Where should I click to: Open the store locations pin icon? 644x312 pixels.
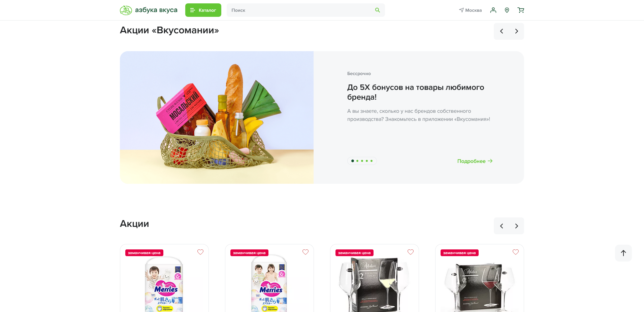pos(507,10)
